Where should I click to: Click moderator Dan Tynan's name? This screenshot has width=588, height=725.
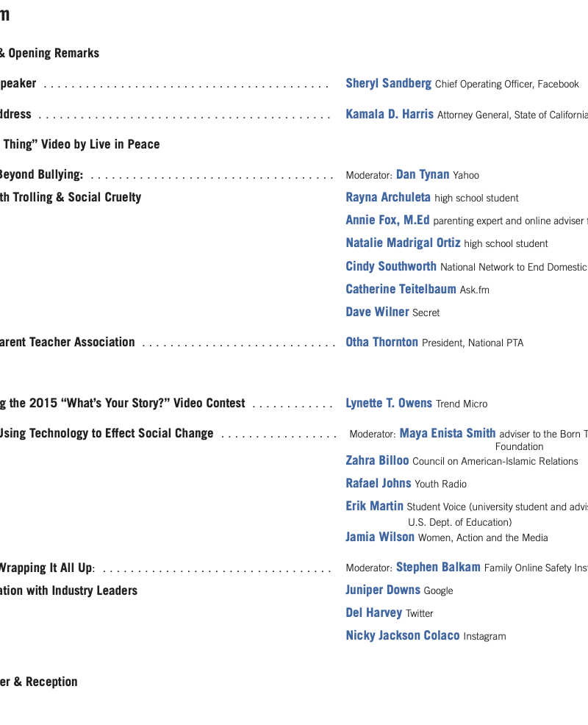(422, 175)
